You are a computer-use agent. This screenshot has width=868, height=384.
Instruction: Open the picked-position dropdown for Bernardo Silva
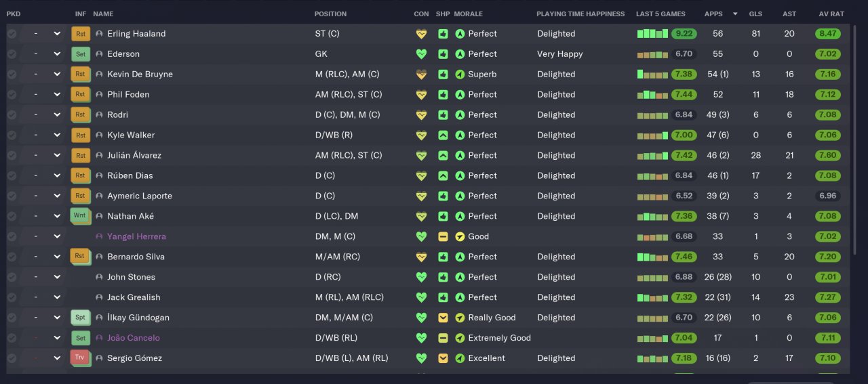click(57, 257)
